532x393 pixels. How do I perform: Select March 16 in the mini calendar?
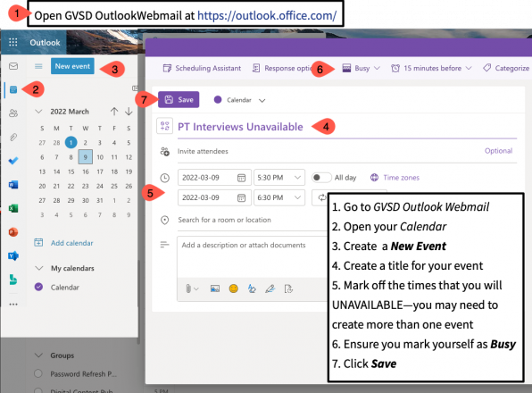(86, 171)
